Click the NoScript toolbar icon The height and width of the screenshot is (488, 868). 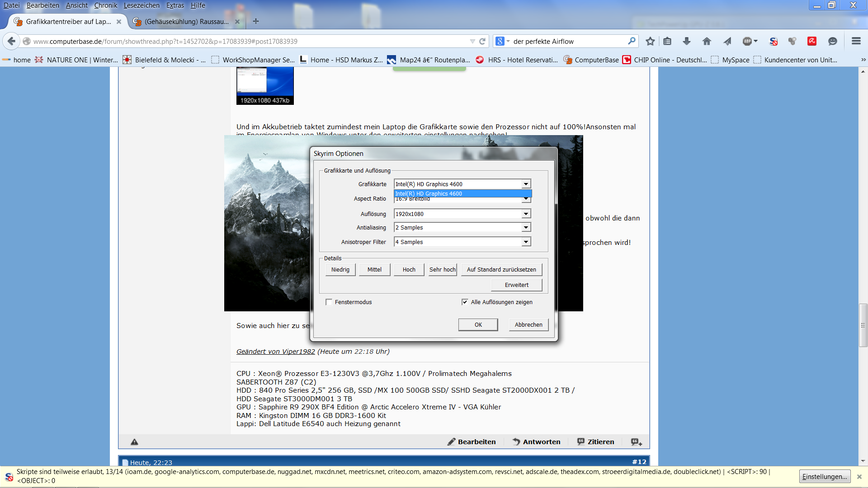774,41
